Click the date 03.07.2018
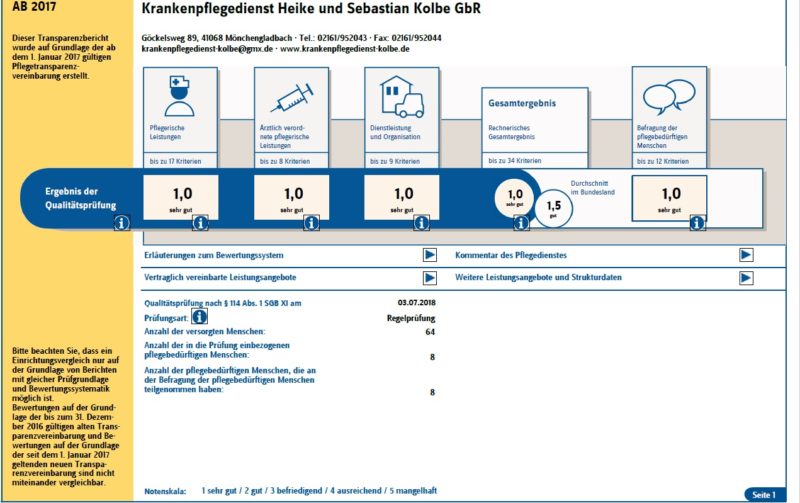The image size is (800, 503). (x=416, y=303)
